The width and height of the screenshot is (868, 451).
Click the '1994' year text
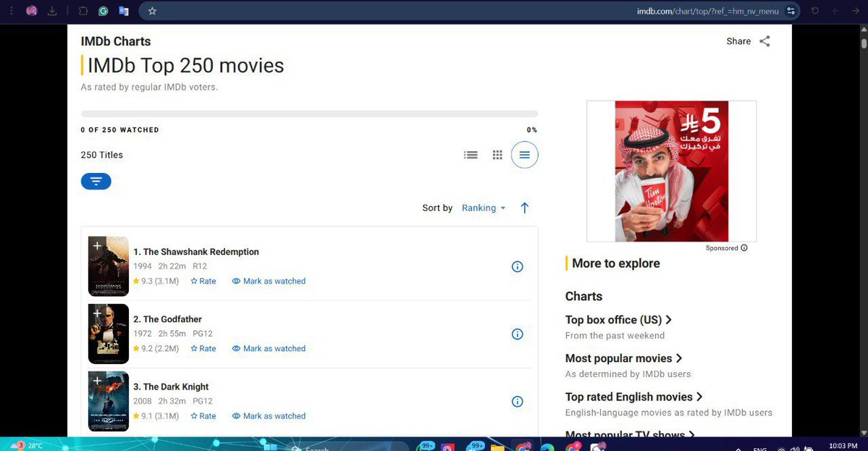tap(143, 266)
